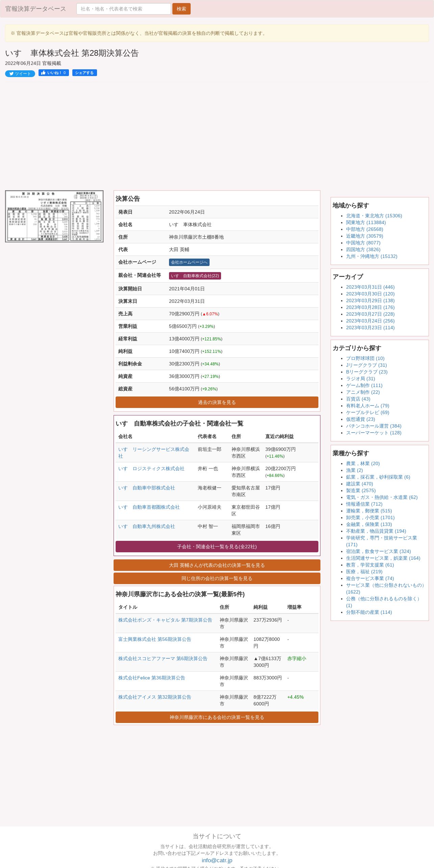Open category ラジオ局 (31)

[360, 379]
